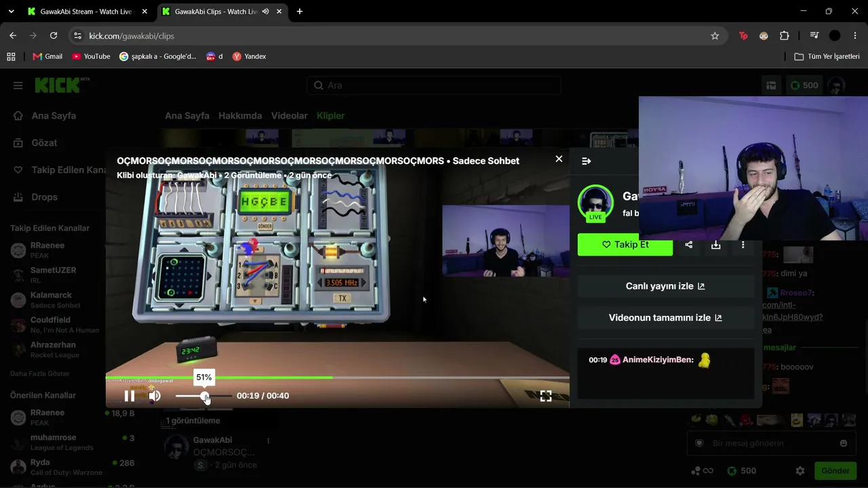This screenshot has width=868, height=488.
Task: Focus the Ara search field
Action: coord(434,85)
